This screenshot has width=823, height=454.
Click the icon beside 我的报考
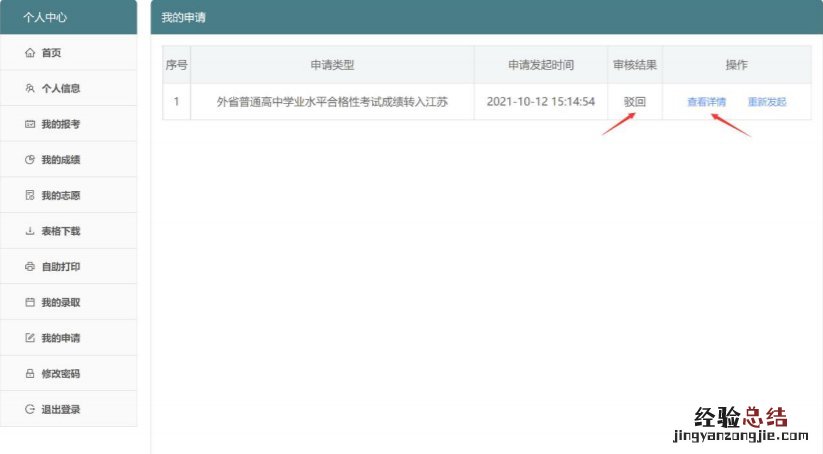pyautogui.click(x=30, y=124)
